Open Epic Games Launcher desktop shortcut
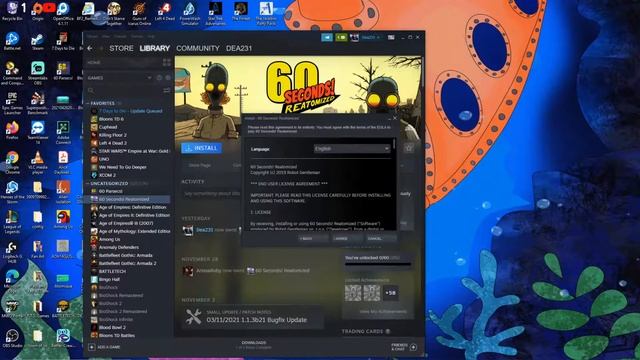 coord(12,102)
